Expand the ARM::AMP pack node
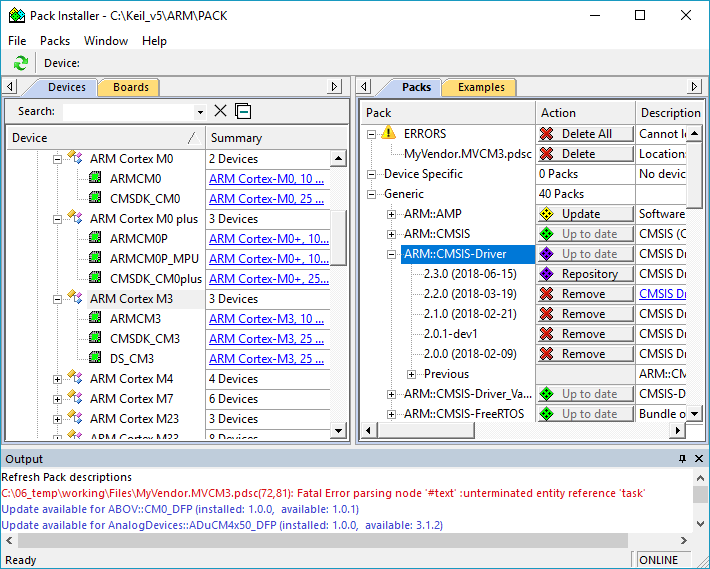 391,214
